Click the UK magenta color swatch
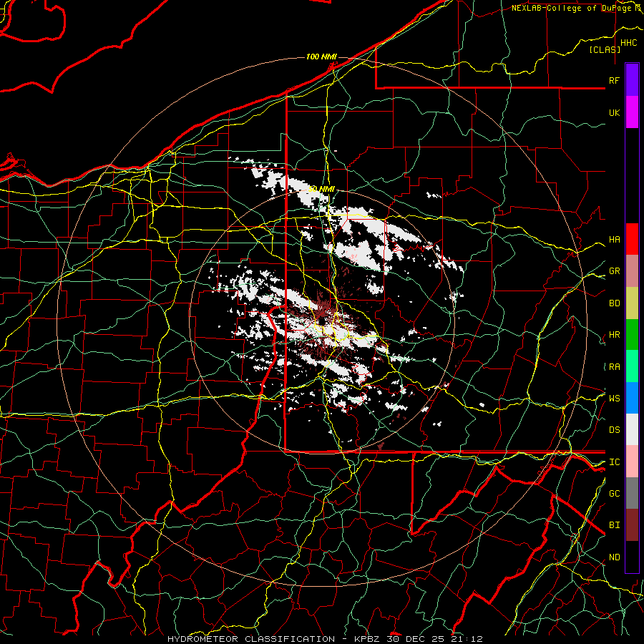The image size is (644, 644). pyautogui.click(x=632, y=112)
